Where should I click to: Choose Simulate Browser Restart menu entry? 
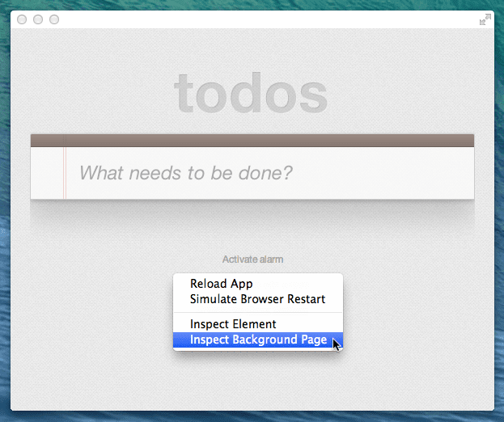click(257, 299)
